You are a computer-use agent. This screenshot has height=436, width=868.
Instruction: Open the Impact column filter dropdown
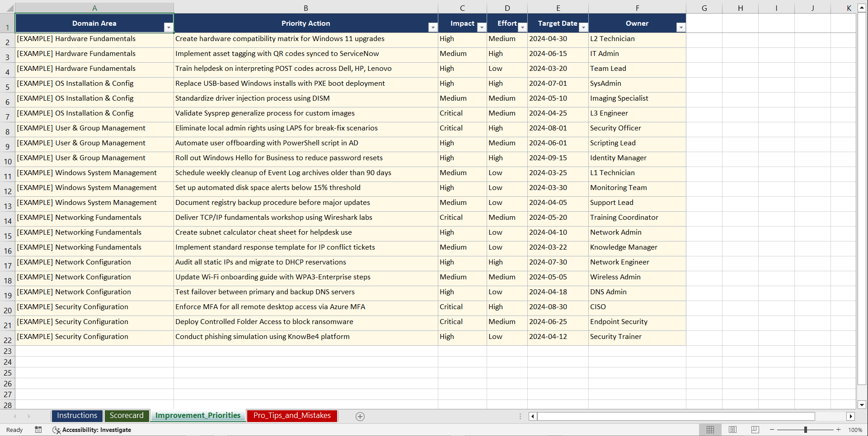pos(482,28)
